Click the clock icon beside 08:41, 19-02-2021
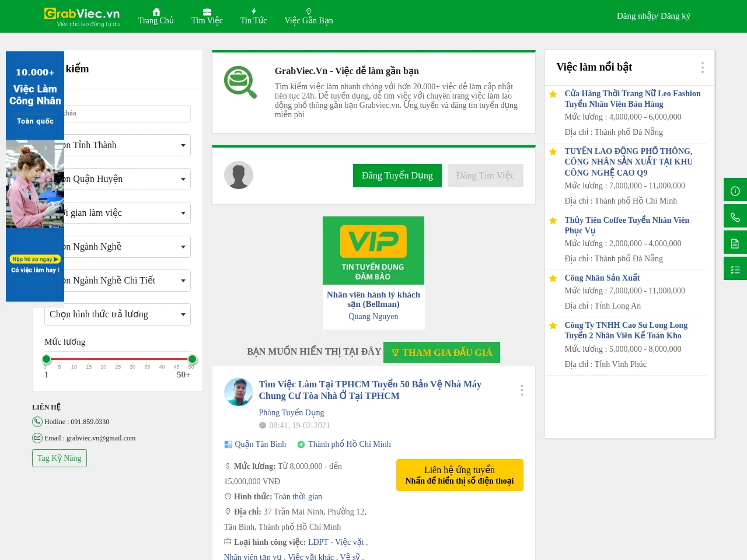The image size is (747, 560). [x=263, y=425]
